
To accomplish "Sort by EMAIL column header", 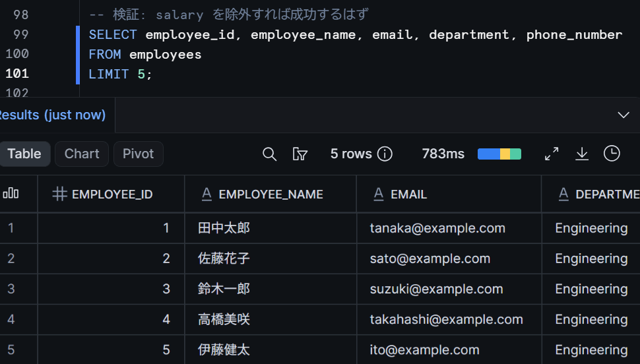I will [x=408, y=195].
